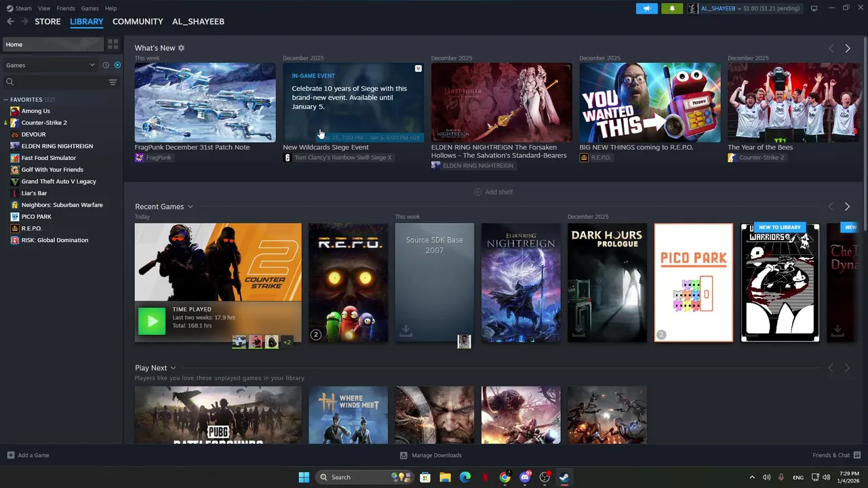Open PICO PARK cover in Recent Games
This screenshot has width=868, height=488.
coord(693,283)
